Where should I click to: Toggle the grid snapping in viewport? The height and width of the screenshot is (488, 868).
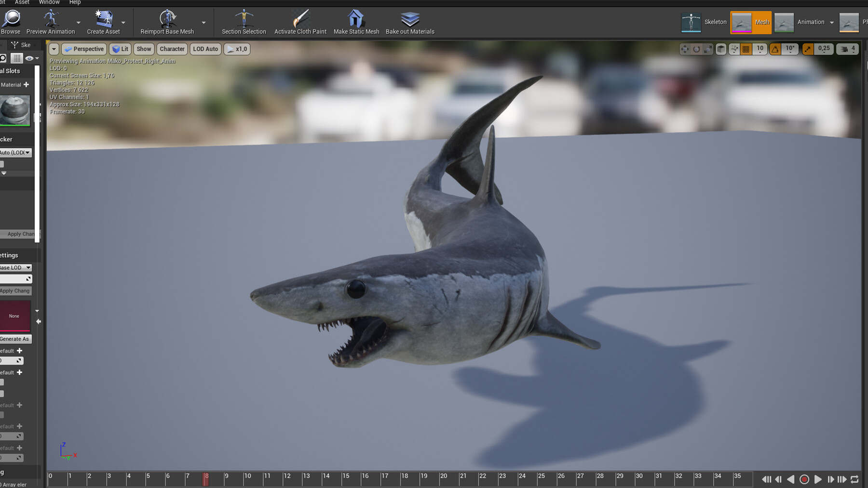tap(745, 49)
